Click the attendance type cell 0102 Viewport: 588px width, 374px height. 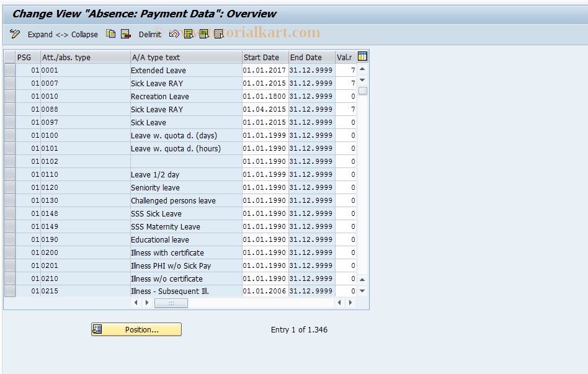click(x=86, y=161)
